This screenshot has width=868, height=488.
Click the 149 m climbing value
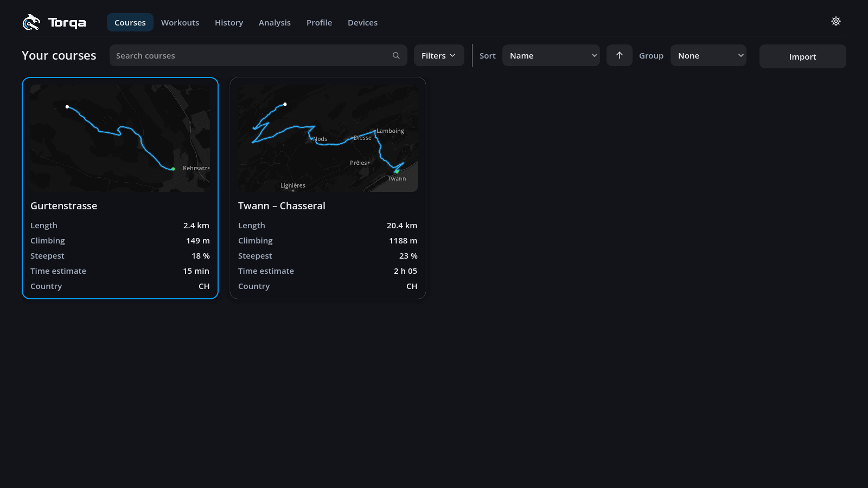click(x=198, y=240)
